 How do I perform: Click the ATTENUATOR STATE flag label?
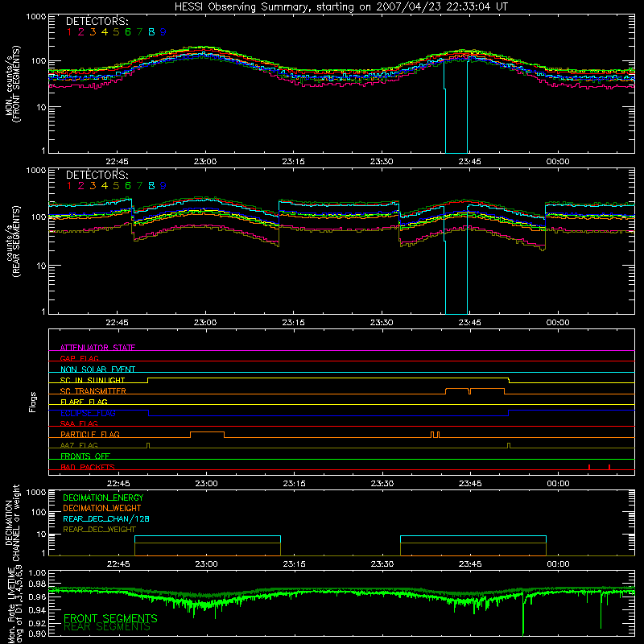pyautogui.click(x=97, y=348)
